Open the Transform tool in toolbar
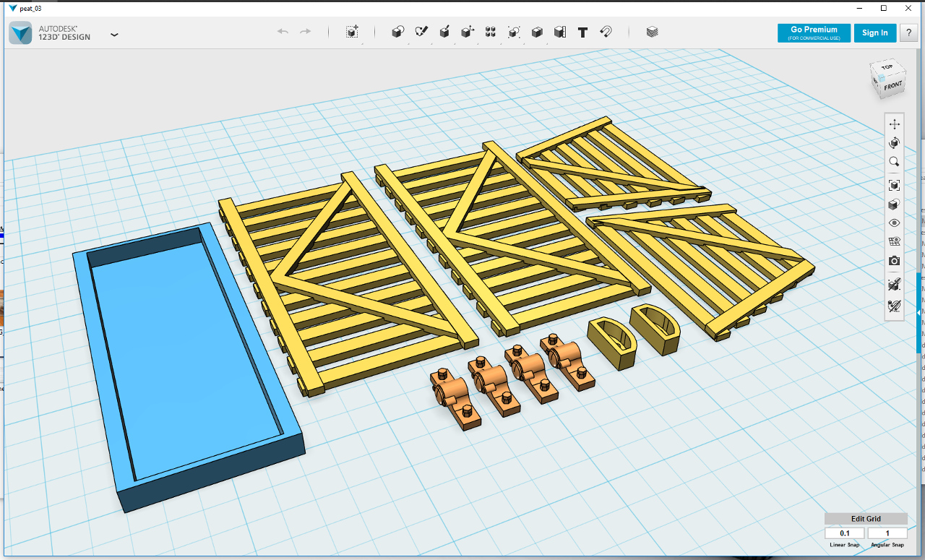 (352, 32)
